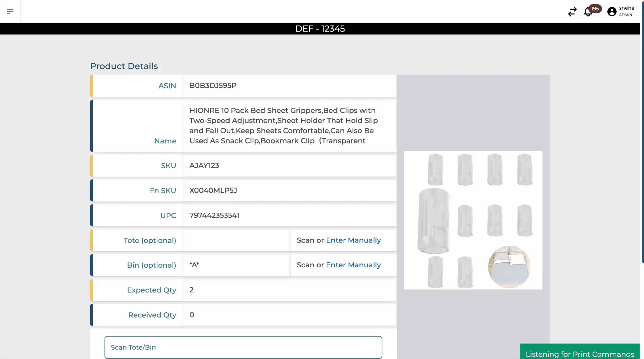Viewport: 644px width, 359px height.
Task: Click the notification count badge 195
Action: tap(595, 9)
